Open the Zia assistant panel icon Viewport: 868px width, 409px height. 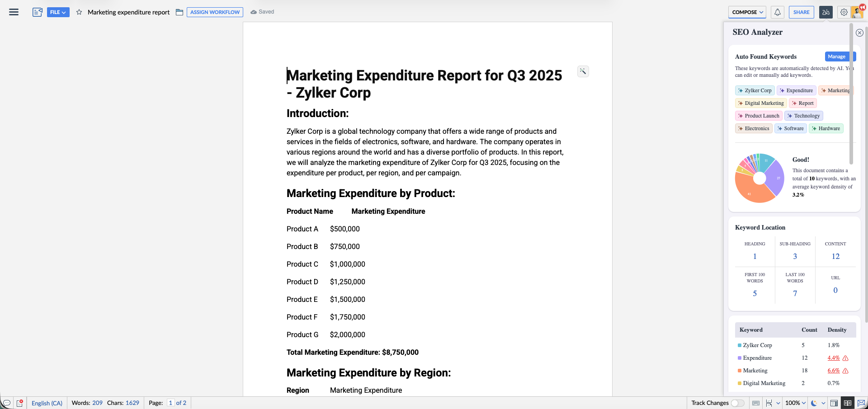[826, 12]
